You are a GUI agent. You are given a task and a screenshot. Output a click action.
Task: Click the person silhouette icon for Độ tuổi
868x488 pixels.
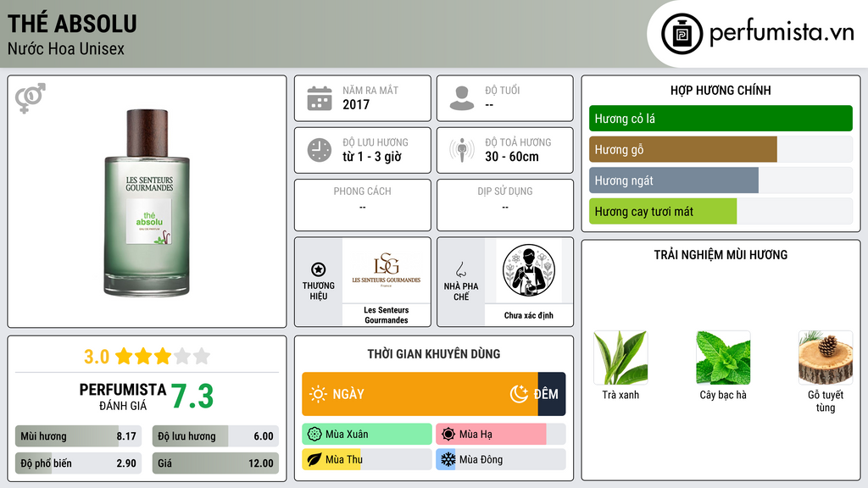click(462, 98)
